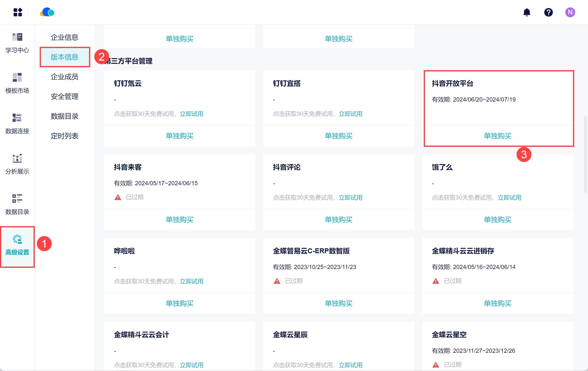Open 安全管理 menu item

pos(64,96)
